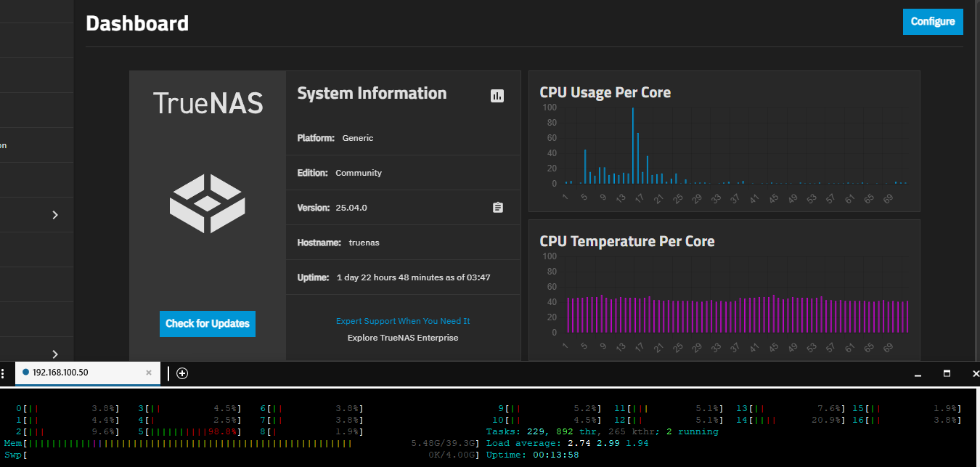The width and height of the screenshot is (980, 467).
Task: Open the Expert Support When You Need It link
Action: (x=403, y=321)
